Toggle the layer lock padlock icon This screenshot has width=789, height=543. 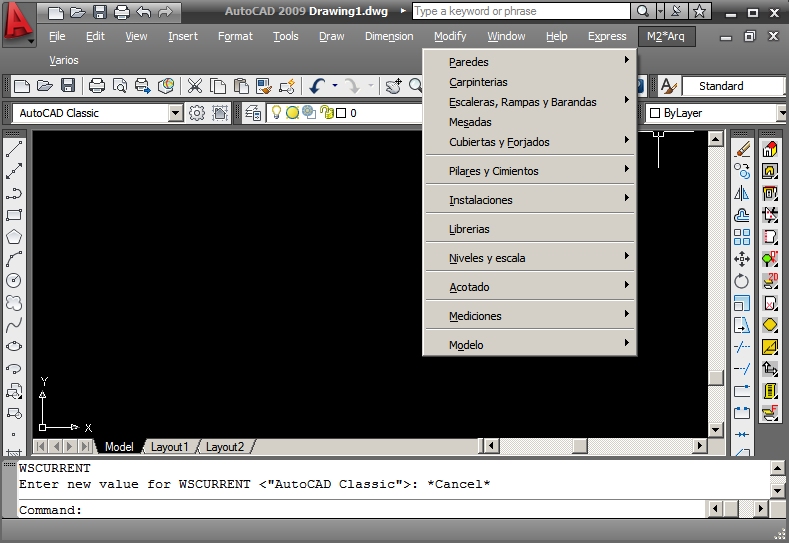pos(325,113)
